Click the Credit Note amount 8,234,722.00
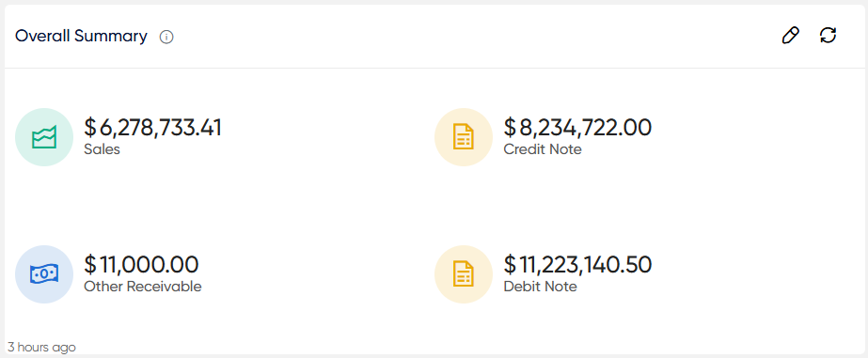This screenshot has height=358, width=868. coord(585,128)
